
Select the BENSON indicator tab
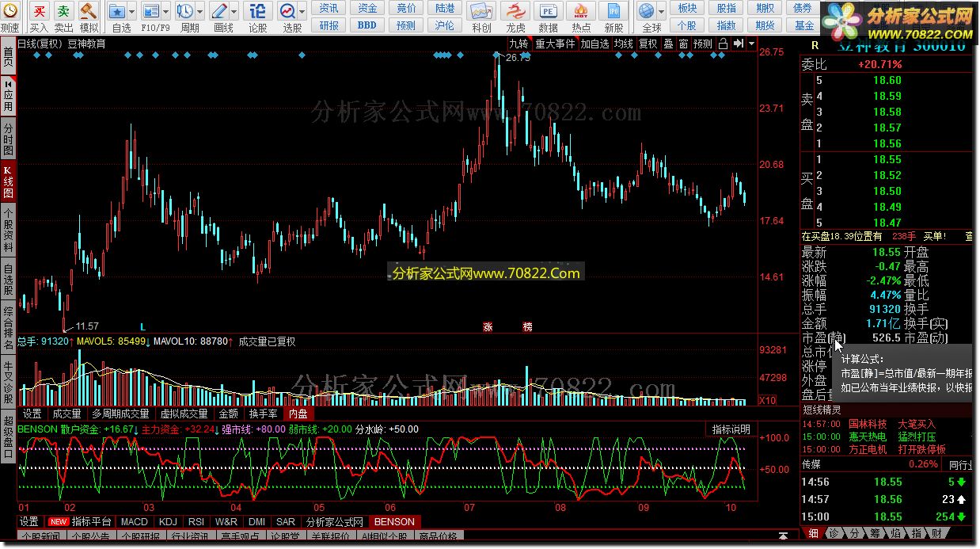394,522
